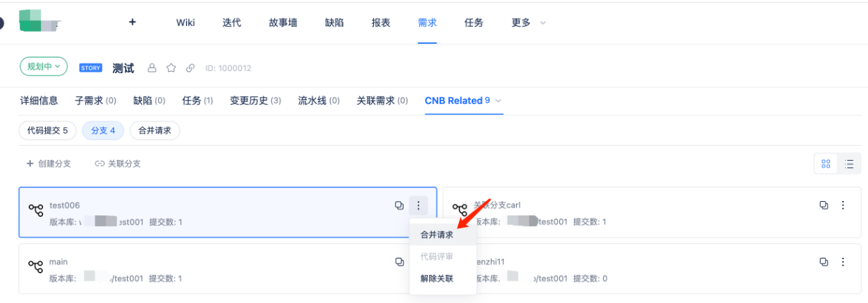Screen dimensions: 868x303
Task: Open the 变更历史 tab
Action: click(255, 101)
